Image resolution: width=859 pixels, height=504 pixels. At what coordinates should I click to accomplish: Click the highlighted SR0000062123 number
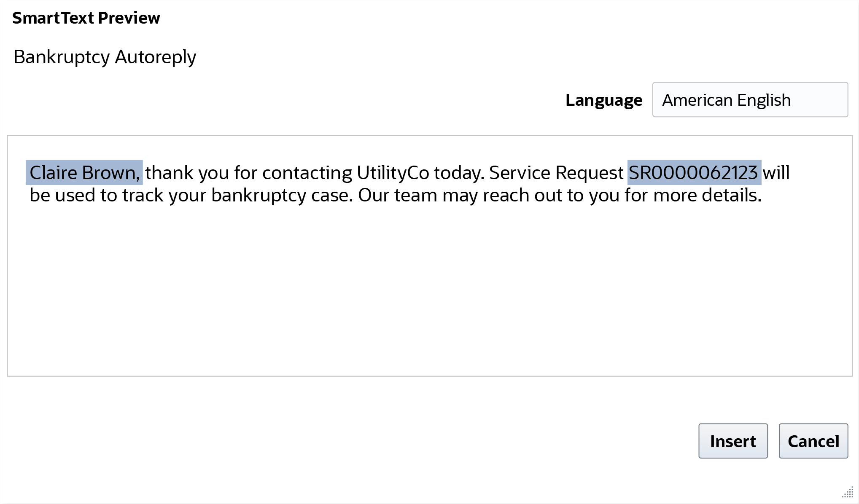pyautogui.click(x=694, y=173)
